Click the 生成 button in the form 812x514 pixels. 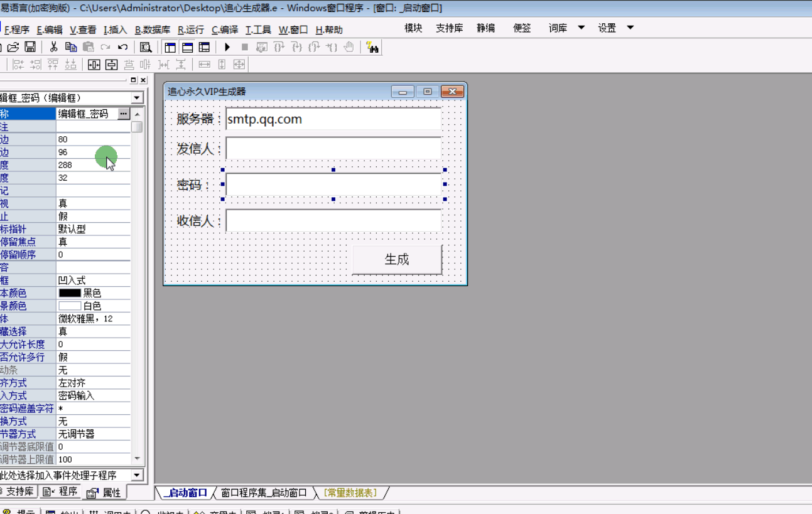pos(397,259)
